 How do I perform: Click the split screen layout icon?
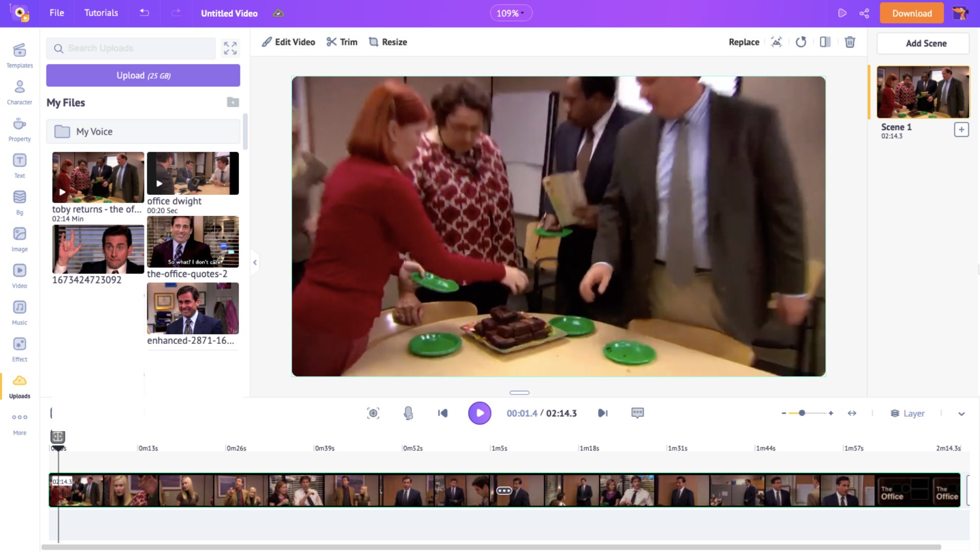coord(824,42)
